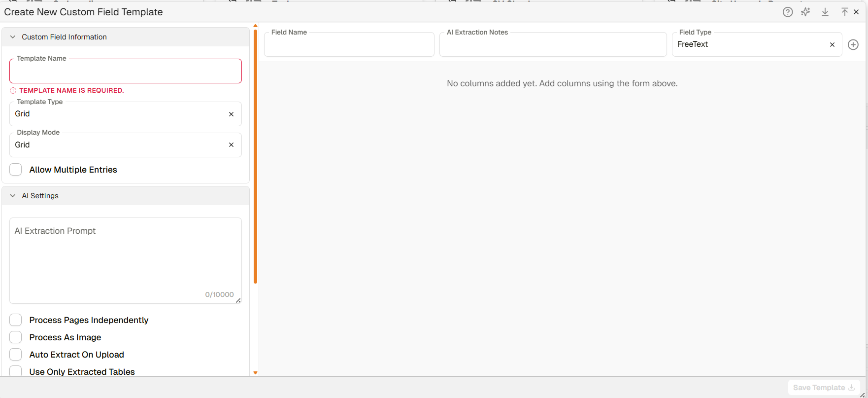
Task: Click the AI Extraction Prompt text area
Action: coord(126,260)
